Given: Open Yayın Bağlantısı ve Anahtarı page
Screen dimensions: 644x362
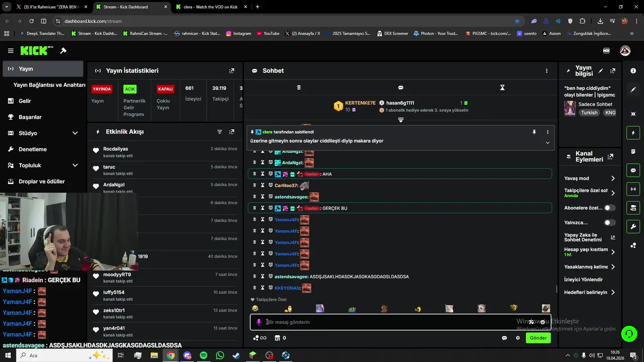Looking at the screenshot, I should [49, 85].
